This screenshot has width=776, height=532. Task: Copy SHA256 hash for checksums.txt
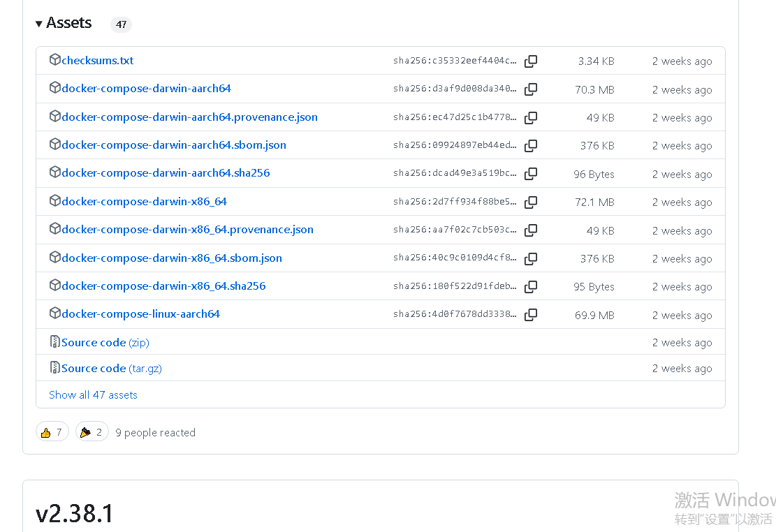531,61
